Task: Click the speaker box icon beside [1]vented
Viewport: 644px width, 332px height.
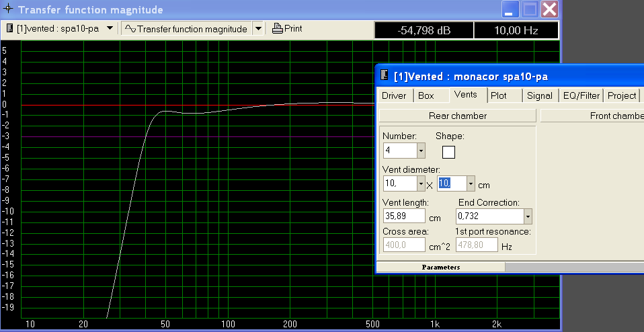Action: [10, 29]
